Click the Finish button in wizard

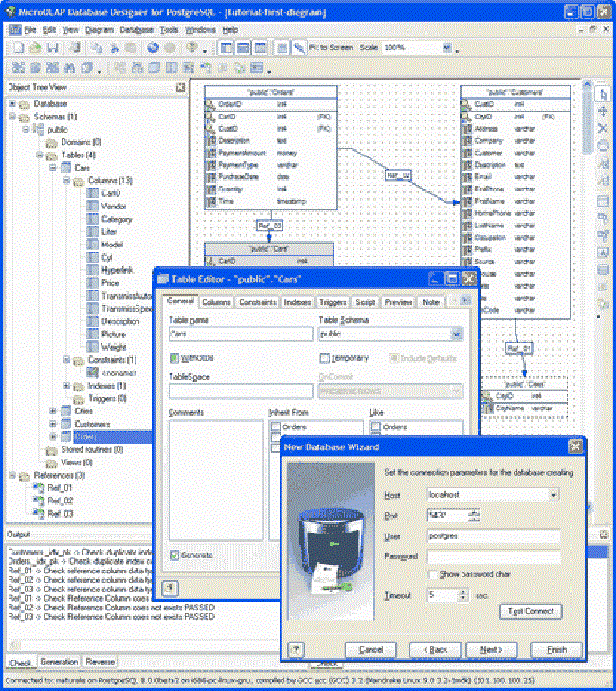pos(556,649)
